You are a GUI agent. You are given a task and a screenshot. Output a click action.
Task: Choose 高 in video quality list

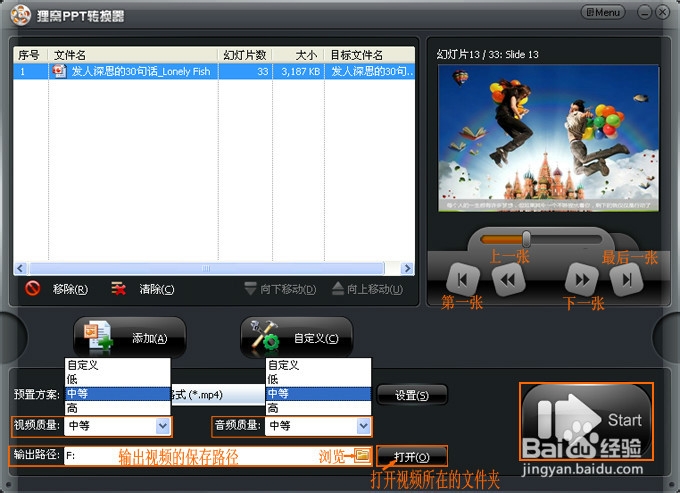click(118, 408)
